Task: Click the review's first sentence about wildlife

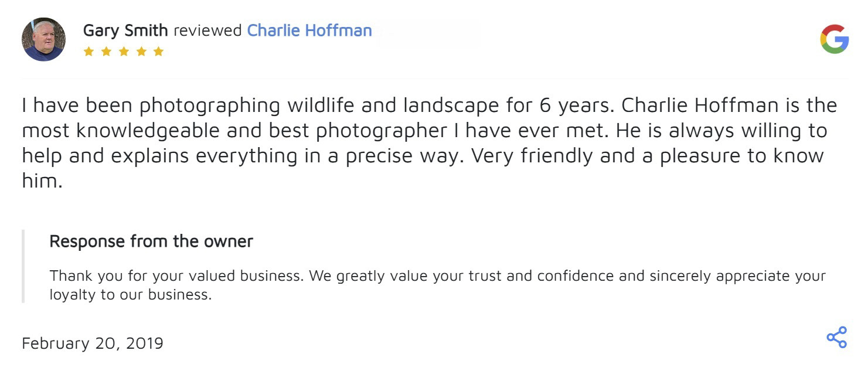Action: [316, 105]
